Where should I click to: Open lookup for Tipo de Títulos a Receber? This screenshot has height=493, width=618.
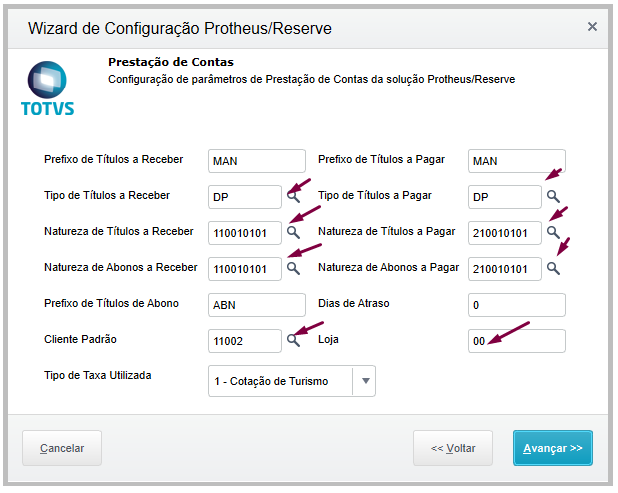[x=293, y=196]
